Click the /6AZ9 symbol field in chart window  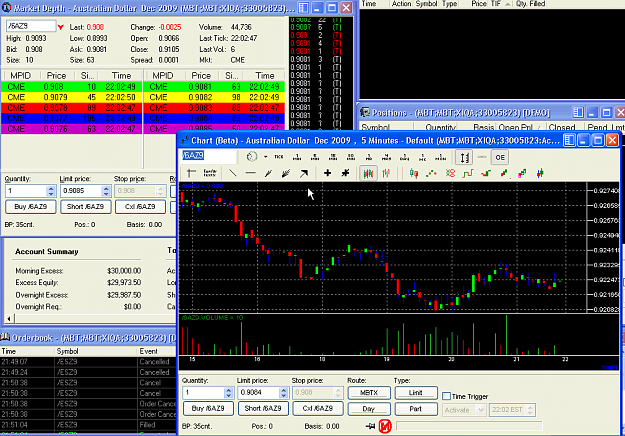click(x=209, y=156)
